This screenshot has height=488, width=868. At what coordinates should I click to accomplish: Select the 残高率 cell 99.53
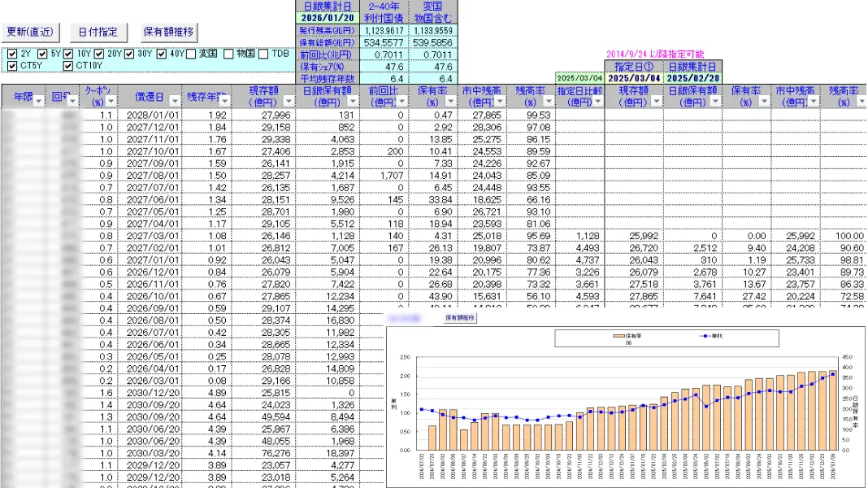tap(531, 115)
